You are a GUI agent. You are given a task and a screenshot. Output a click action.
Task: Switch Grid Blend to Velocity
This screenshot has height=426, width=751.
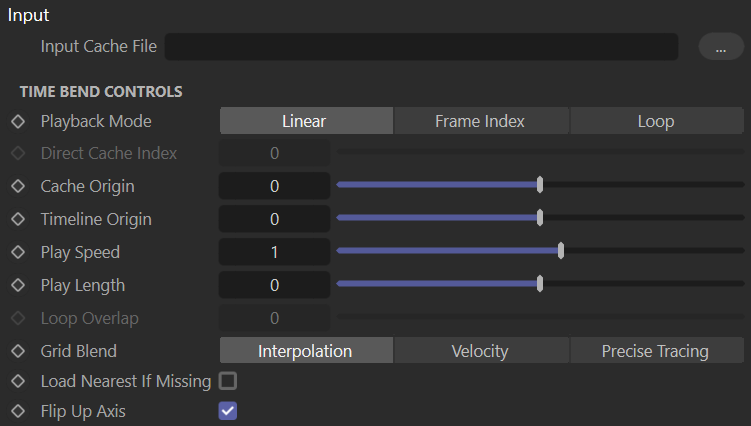click(480, 350)
